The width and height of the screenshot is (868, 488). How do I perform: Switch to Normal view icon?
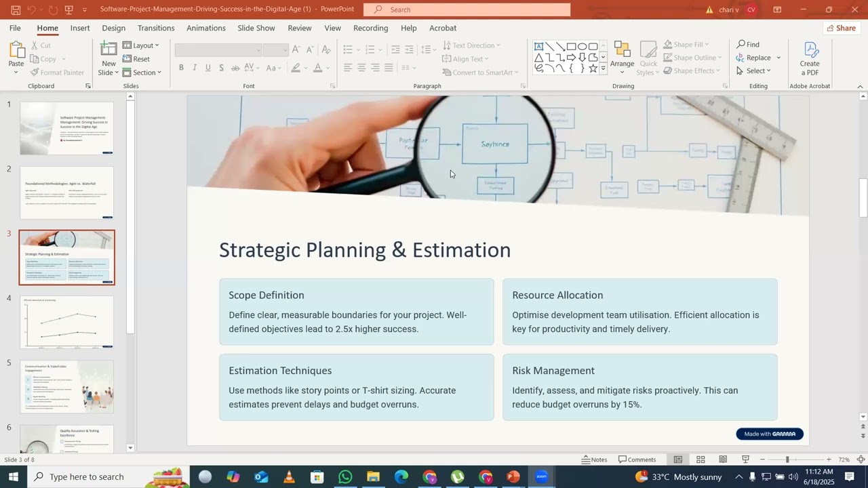coord(677,460)
